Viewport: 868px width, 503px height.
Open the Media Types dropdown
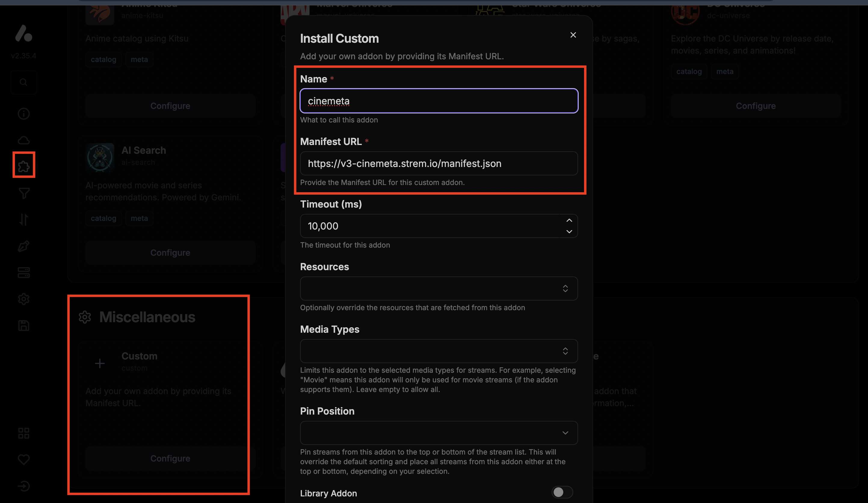[439, 351]
